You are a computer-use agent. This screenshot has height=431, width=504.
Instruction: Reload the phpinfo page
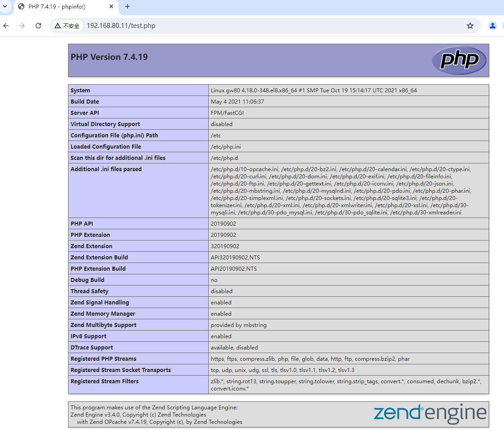tap(38, 26)
